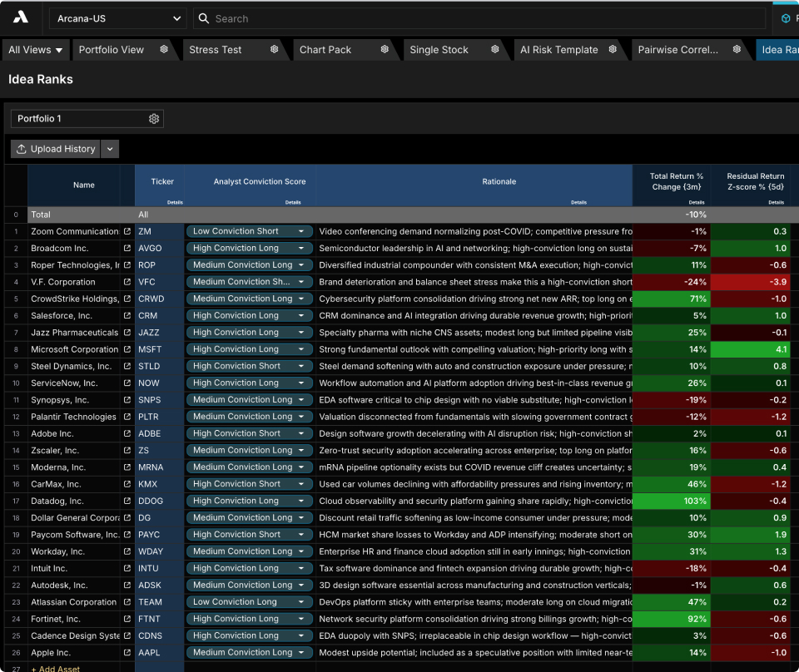Click the Arcana logo icon

pos(20,17)
